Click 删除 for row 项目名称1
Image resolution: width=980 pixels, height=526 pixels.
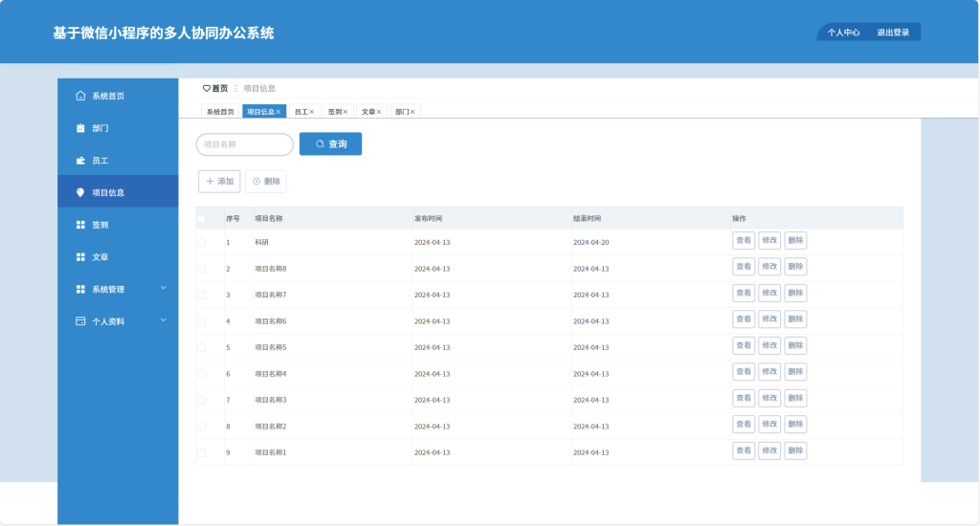click(x=795, y=450)
